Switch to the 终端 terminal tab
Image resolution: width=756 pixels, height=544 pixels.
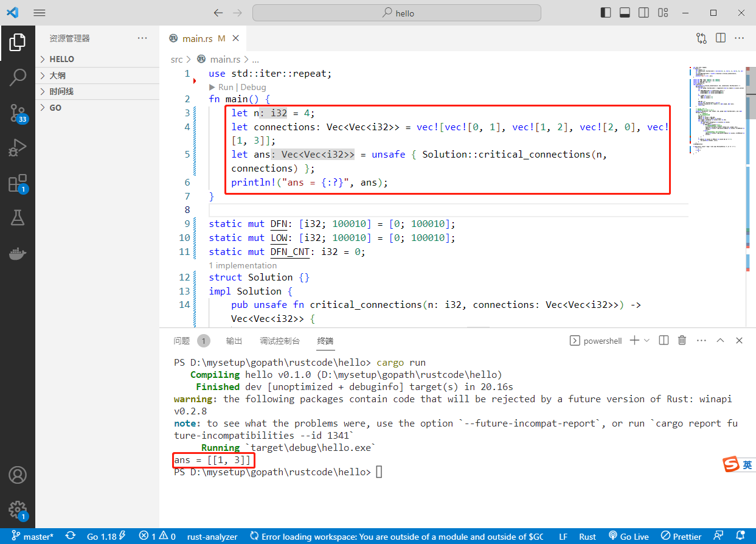(325, 341)
